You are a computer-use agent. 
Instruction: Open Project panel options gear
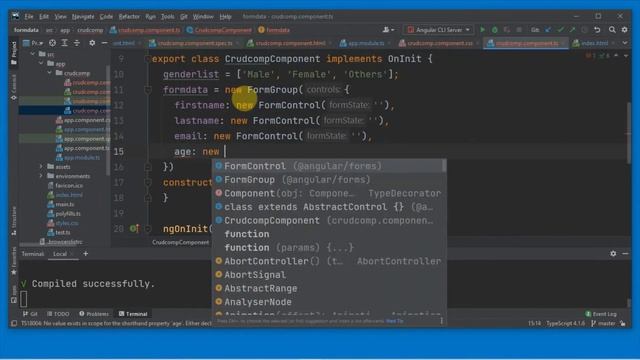click(x=92, y=43)
